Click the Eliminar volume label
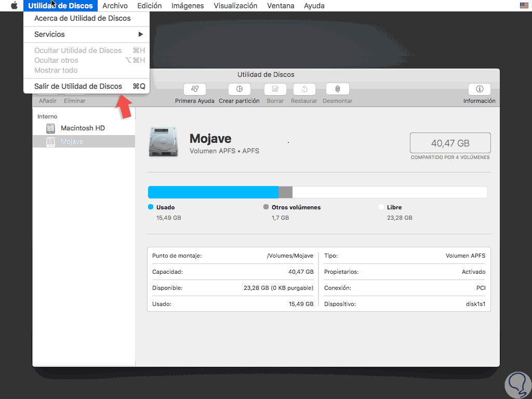The height and width of the screenshot is (399, 532). (75, 101)
